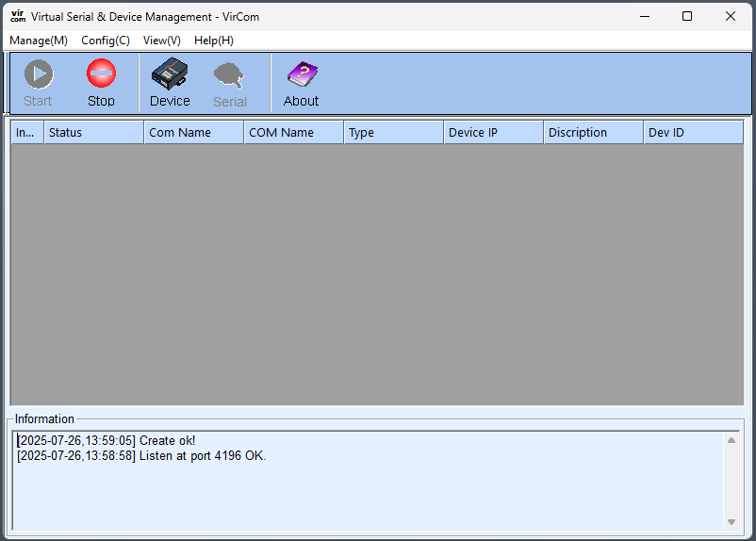Click the red Stop icon
The height and width of the screenshot is (541, 756).
101,74
